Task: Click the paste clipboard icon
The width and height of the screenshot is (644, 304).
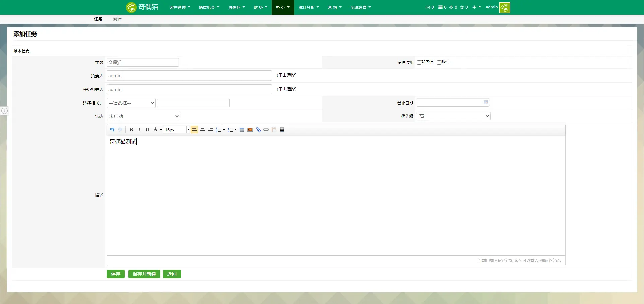Action: tap(274, 130)
